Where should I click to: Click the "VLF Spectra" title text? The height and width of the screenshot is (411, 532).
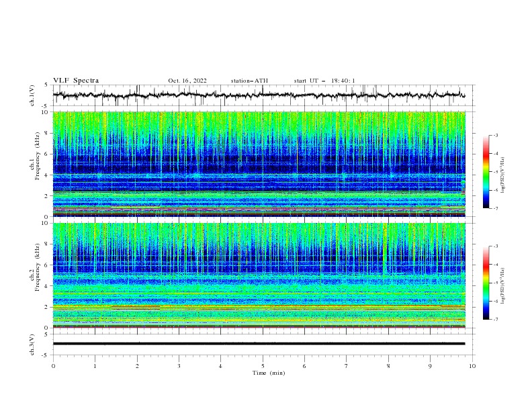76,81
